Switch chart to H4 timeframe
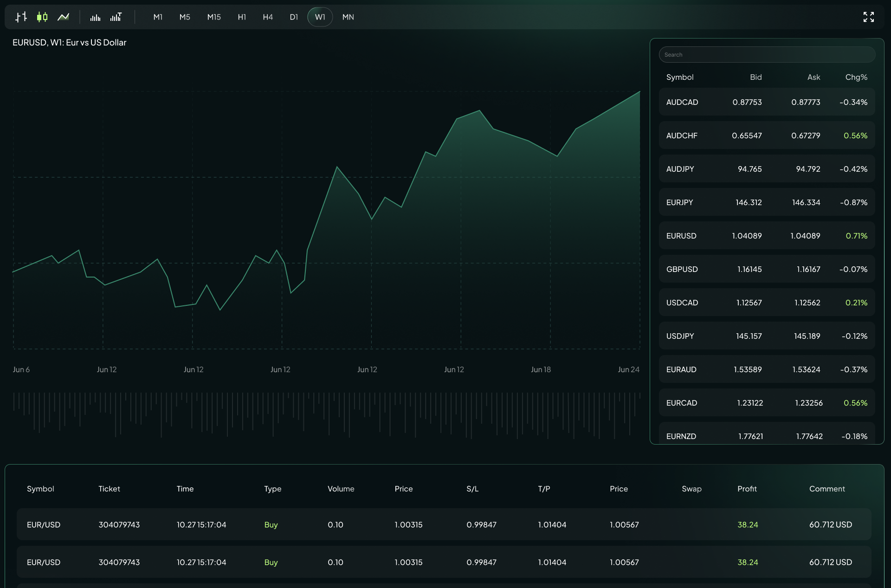 [x=268, y=17]
